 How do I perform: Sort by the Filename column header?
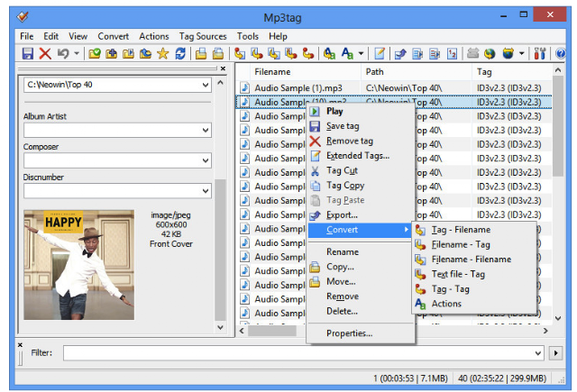tap(305, 72)
